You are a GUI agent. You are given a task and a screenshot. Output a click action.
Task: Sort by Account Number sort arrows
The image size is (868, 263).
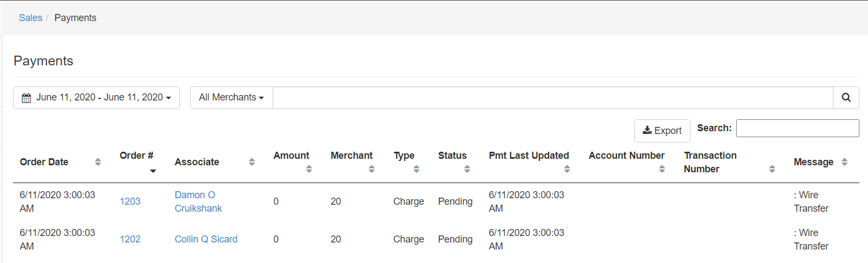point(662,169)
